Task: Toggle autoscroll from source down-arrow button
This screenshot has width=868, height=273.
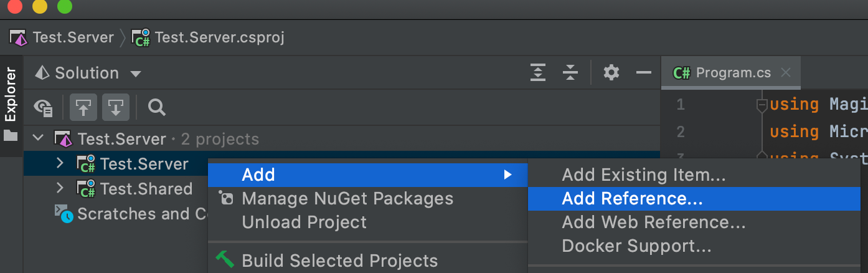Action: [x=115, y=108]
